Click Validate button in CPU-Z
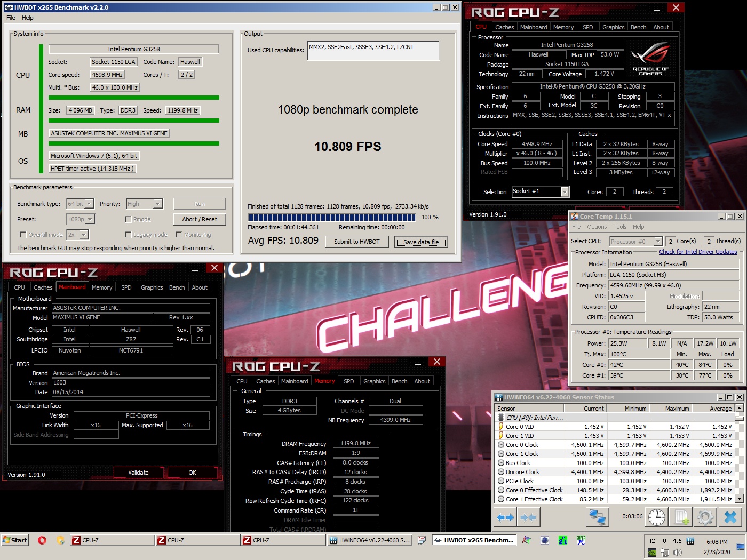747x560 pixels. click(138, 473)
